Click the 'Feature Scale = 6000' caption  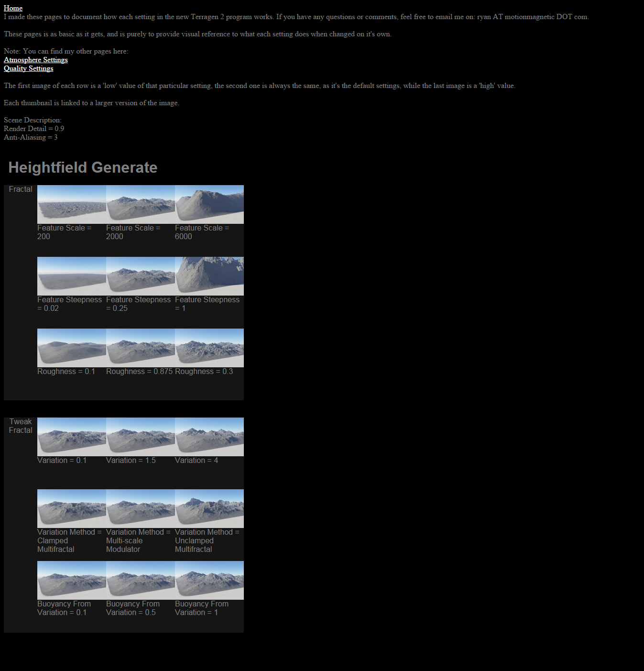(202, 232)
